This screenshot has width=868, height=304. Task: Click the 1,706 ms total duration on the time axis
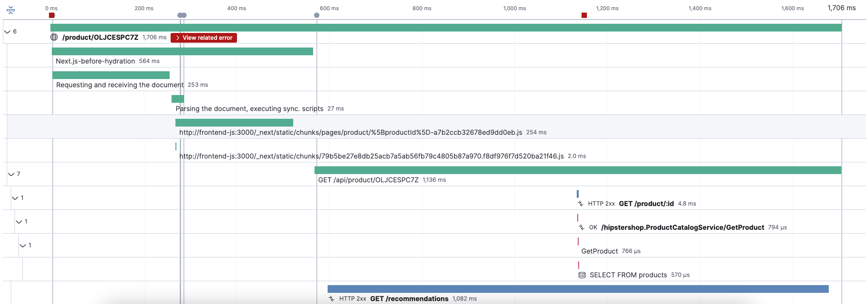click(842, 8)
